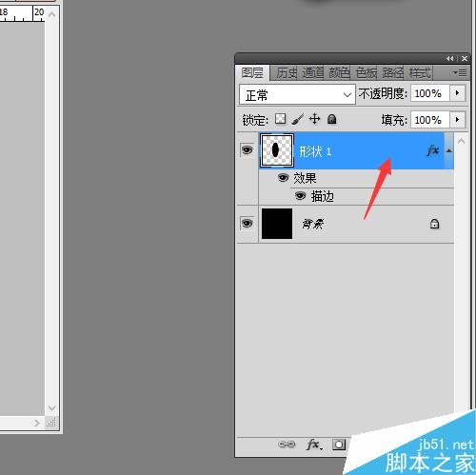Click padlock icon on 背景 layer
The width and height of the screenshot is (476, 475).
(x=434, y=224)
